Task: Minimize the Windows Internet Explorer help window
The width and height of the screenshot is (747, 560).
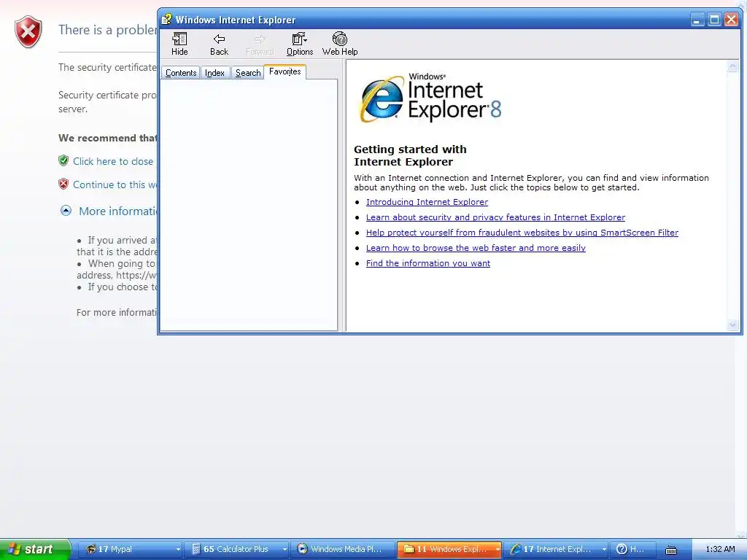Action: tap(697, 20)
